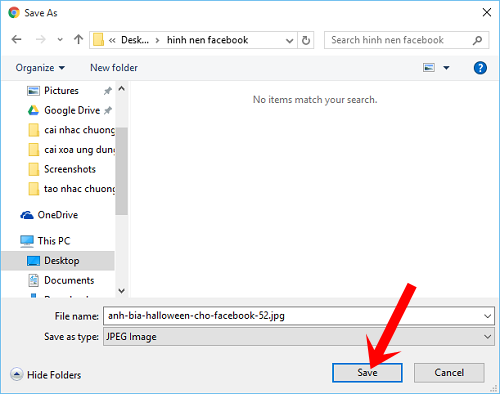500x394 pixels.
Task: Click the This PC monitor icon
Action: (x=27, y=241)
